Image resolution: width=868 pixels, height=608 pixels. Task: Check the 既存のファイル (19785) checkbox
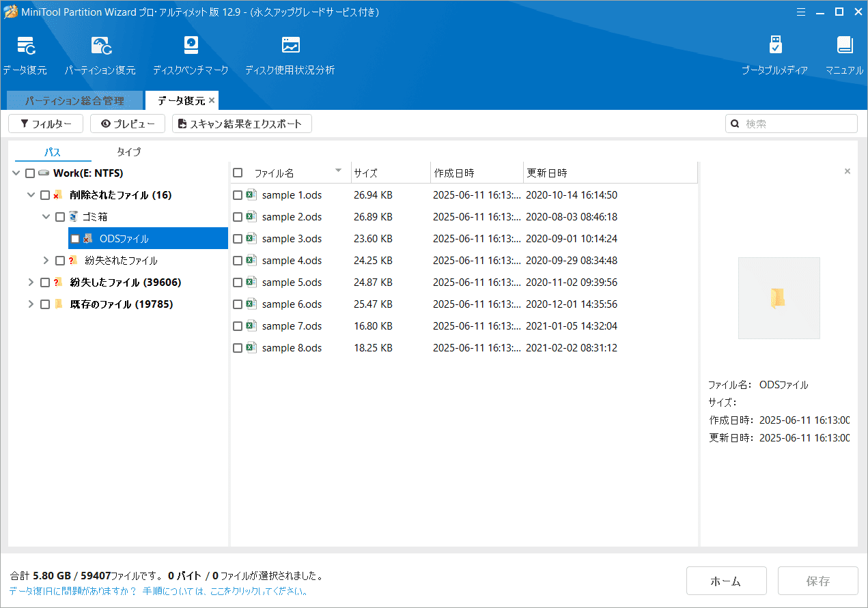(45, 304)
